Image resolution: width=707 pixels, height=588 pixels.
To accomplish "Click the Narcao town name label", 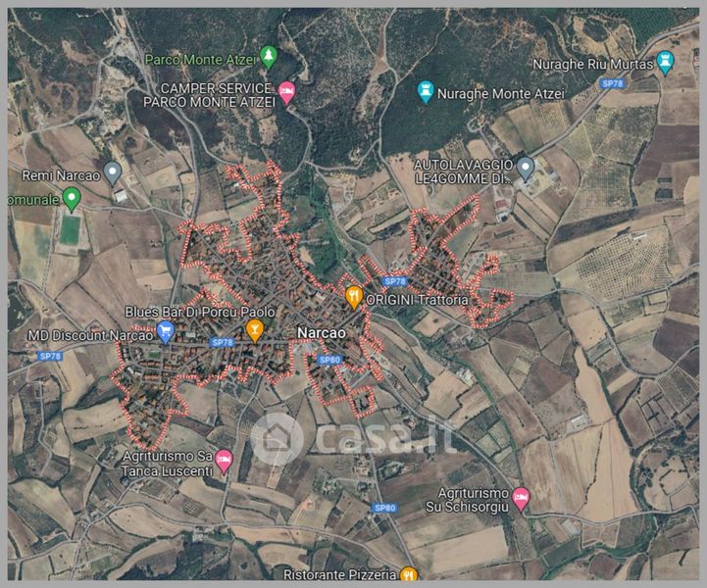I will 322,333.
